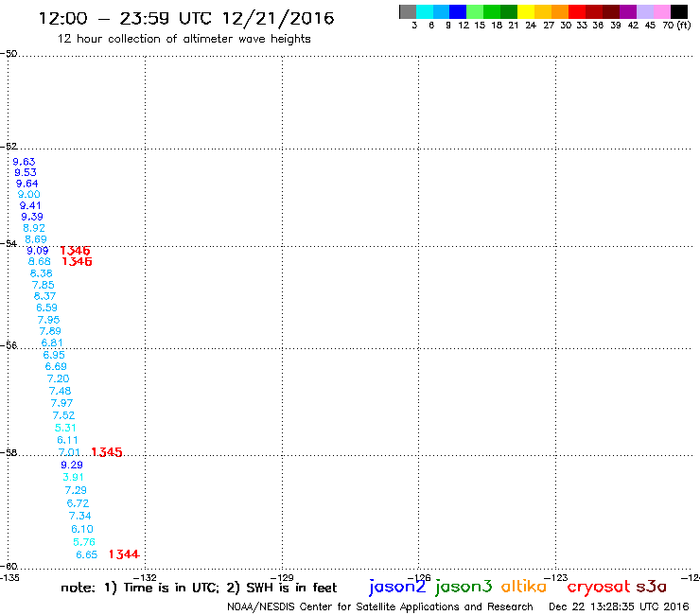Click the dark green swatch in the color scale
Image resolution: width=700 pixels, height=615 pixels.
tap(509, 11)
